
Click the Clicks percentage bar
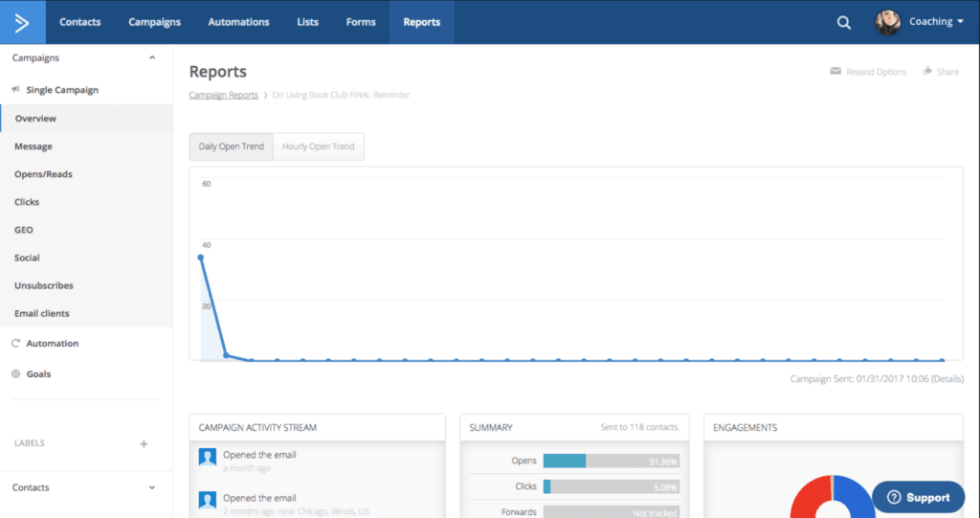click(612, 486)
